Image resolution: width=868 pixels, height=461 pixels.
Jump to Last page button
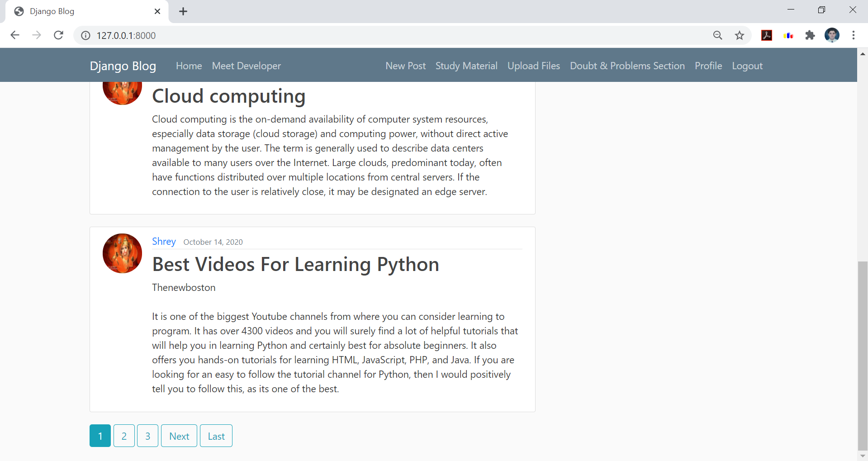pos(216,436)
